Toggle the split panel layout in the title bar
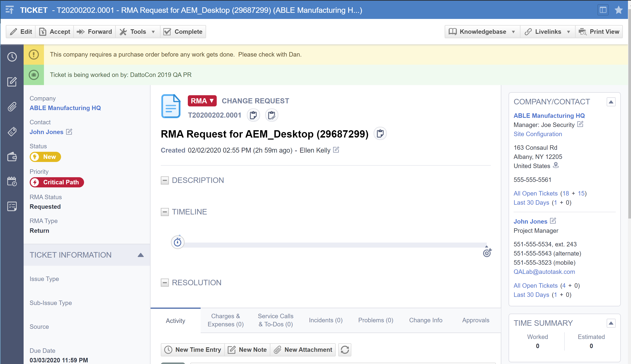Viewport: 631px width, 364px height. coord(603,10)
